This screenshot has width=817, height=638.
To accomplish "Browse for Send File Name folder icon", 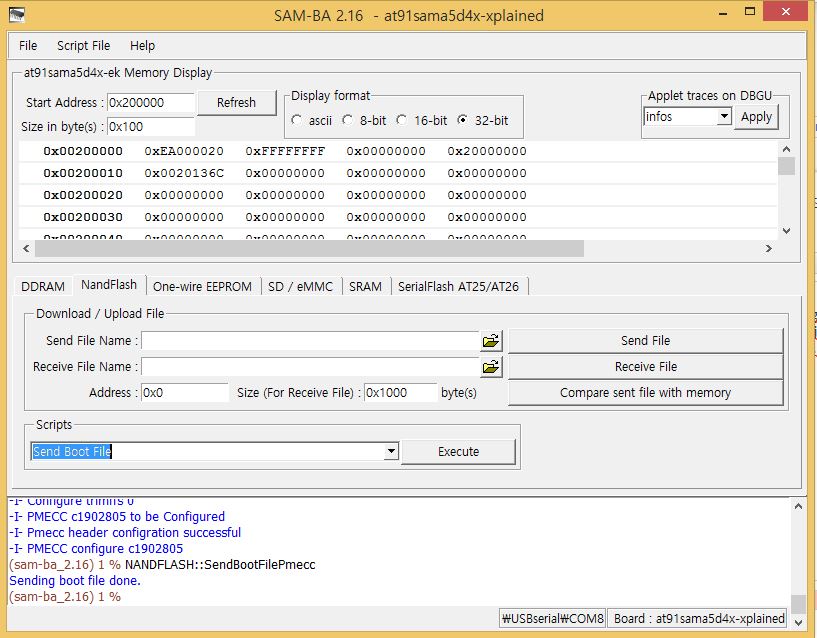I will click(x=490, y=341).
